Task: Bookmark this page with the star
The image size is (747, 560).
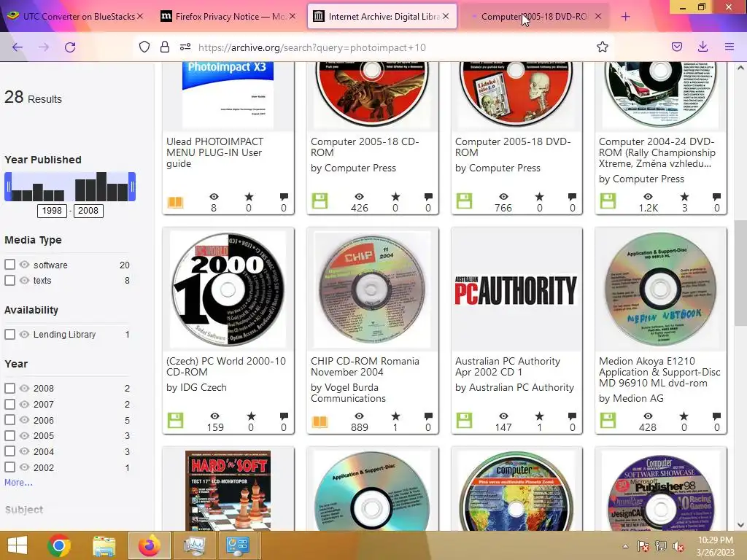Action: click(x=602, y=47)
